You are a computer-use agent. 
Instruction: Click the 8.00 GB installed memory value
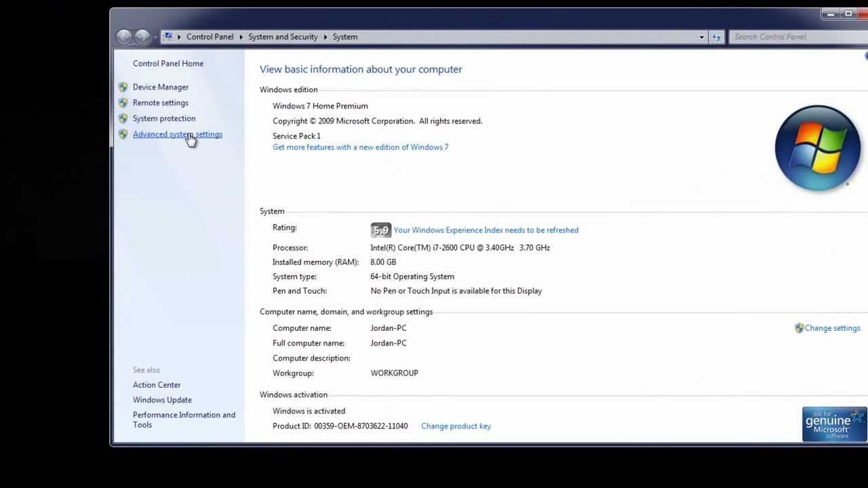[383, 262]
